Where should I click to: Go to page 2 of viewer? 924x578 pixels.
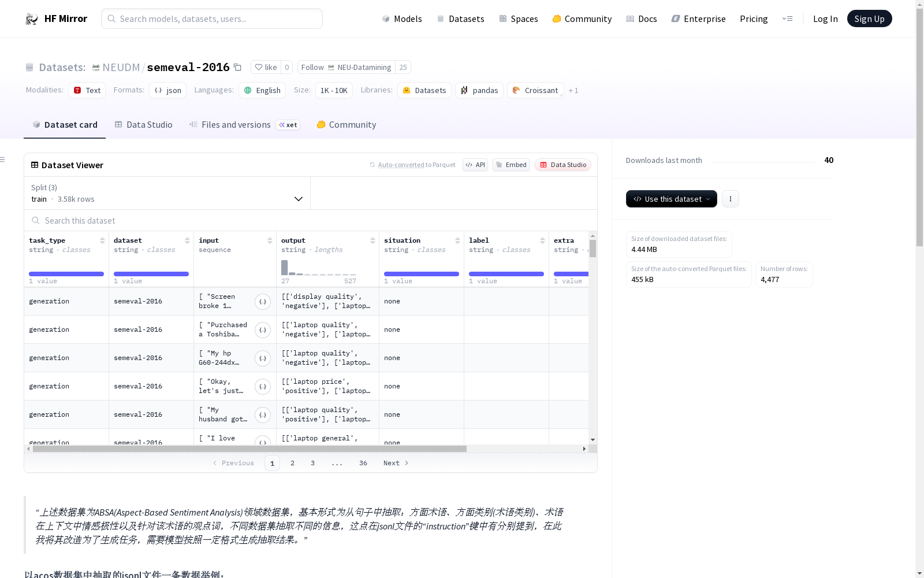[x=292, y=463]
